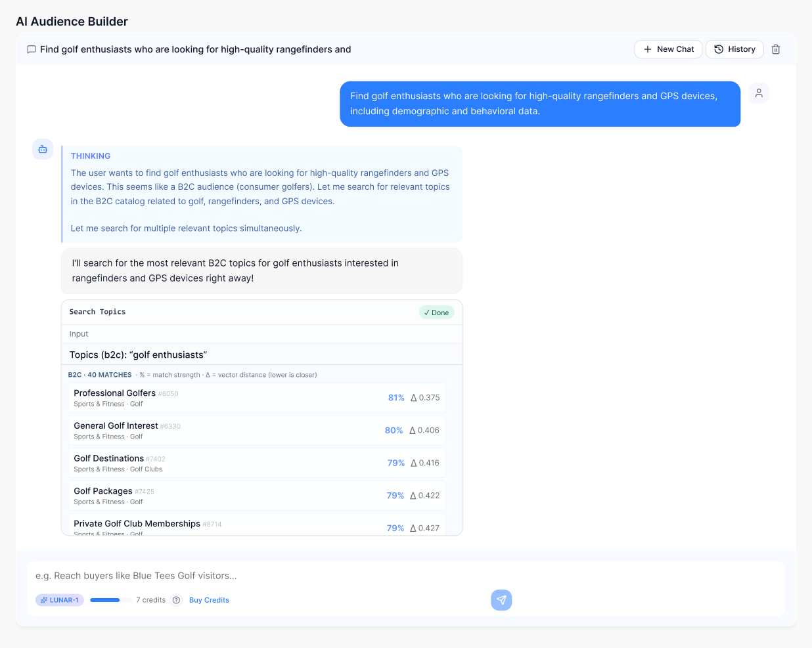Select the LUNAR-1 model badge
The width and height of the screenshot is (812, 648).
pyautogui.click(x=60, y=600)
